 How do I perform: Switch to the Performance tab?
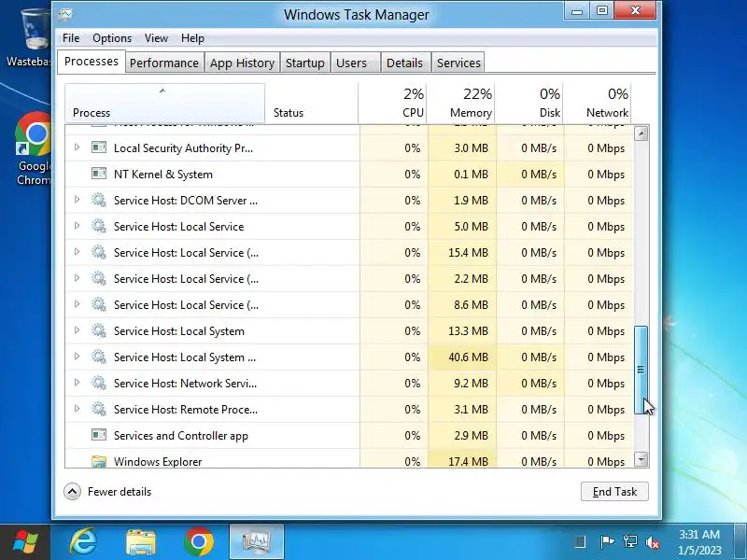(164, 63)
